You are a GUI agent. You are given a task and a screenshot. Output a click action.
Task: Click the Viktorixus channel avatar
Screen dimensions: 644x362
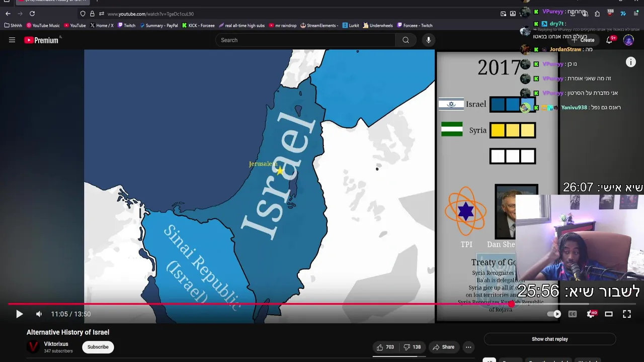[x=34, y=347]
